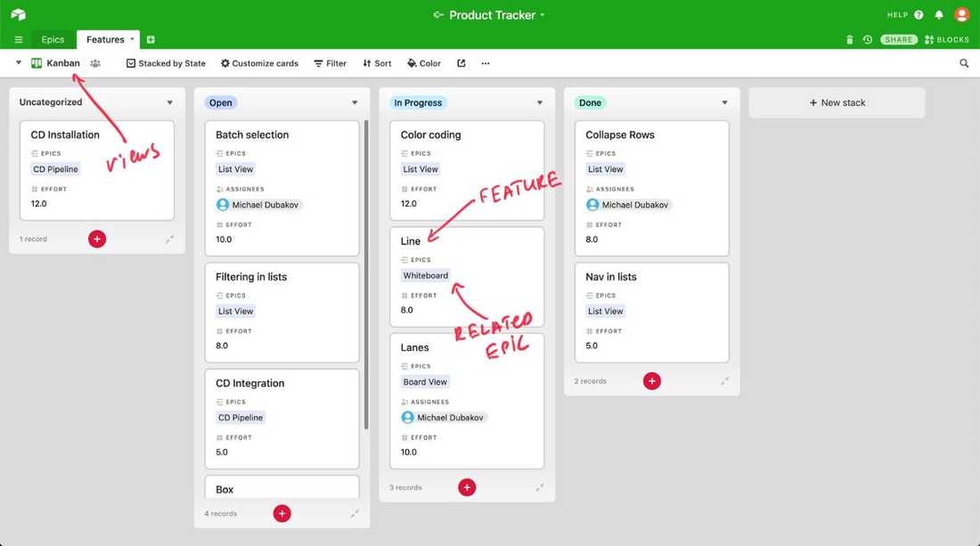Add a new table with plus icon
Viewport: 980px width, 546px height.
(x=151, y=40)
